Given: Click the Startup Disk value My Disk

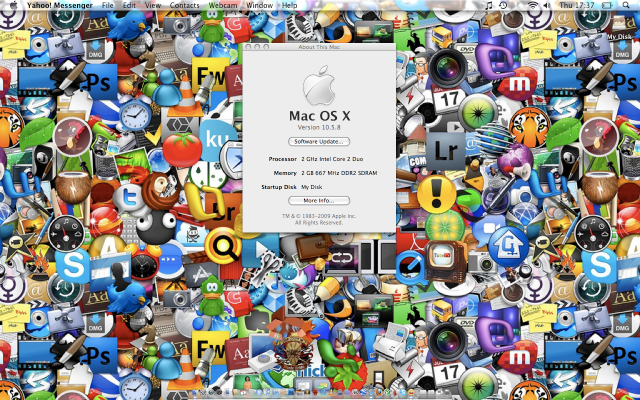Looking at the screenshot, I should 311,187.
